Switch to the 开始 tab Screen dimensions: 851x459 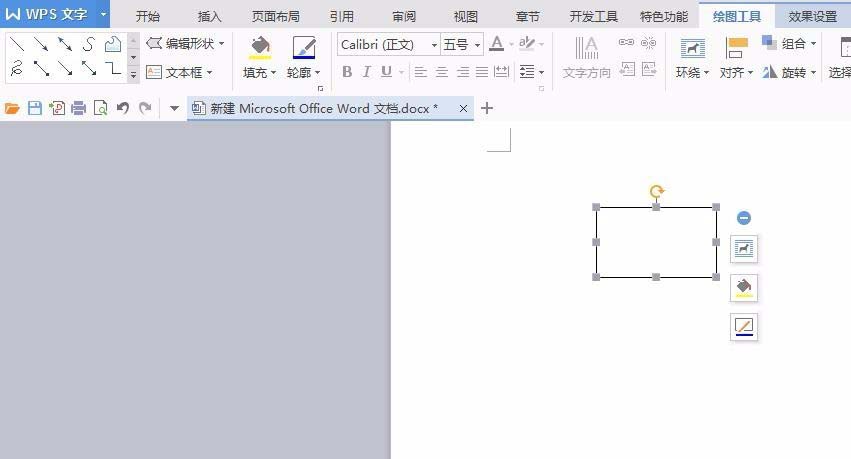[x=148, y=16]
